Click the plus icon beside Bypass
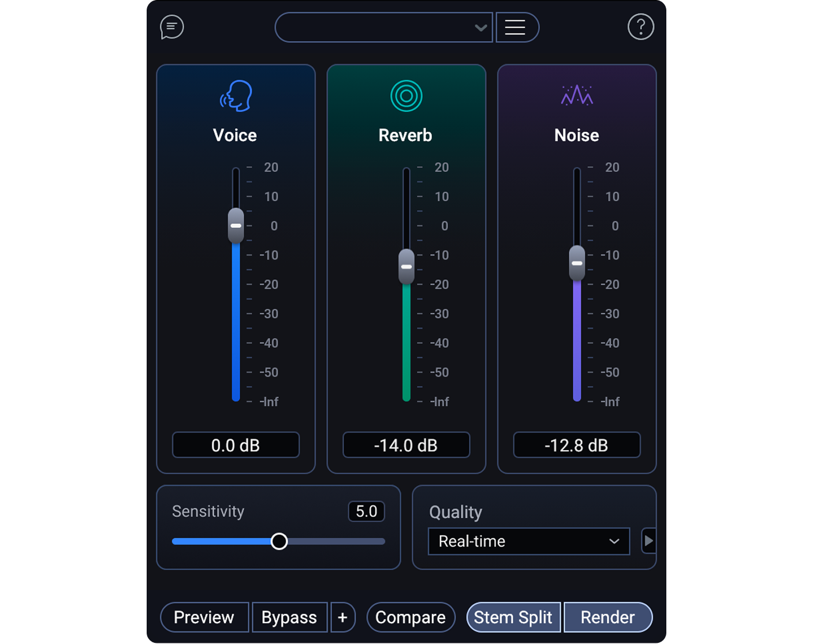 (x=343, y=617)
